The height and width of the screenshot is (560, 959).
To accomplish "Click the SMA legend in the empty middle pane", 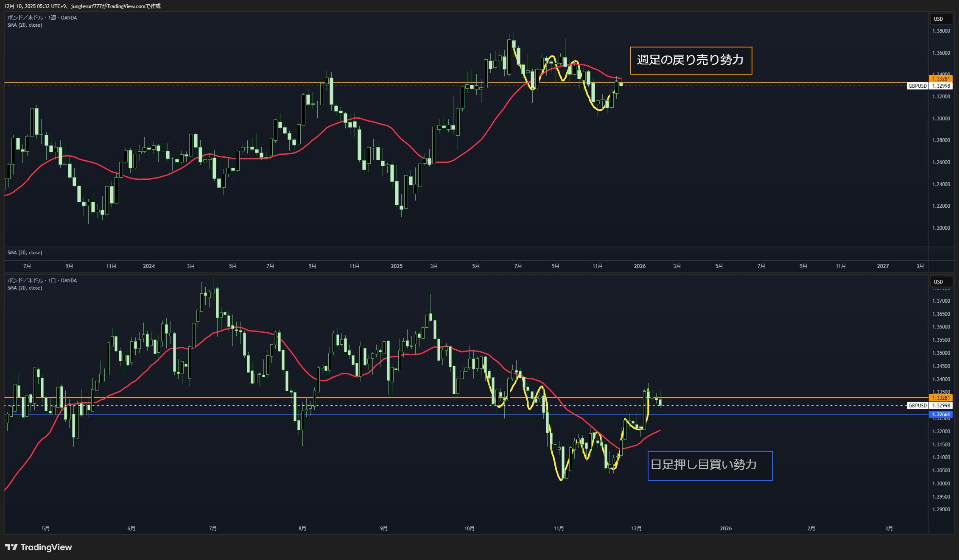I will point(25,253).
